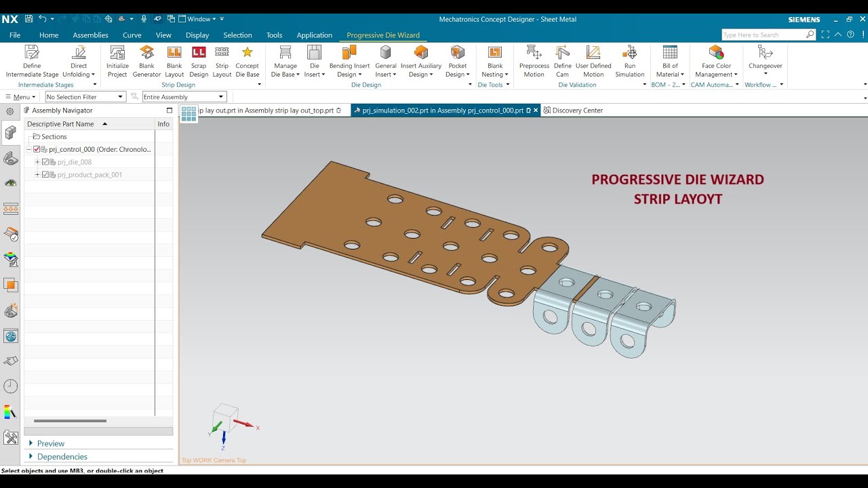The width and height of the screenshot is (868, 488).
Task: Click Preprocess Motion icon
Action: [534, 52]
